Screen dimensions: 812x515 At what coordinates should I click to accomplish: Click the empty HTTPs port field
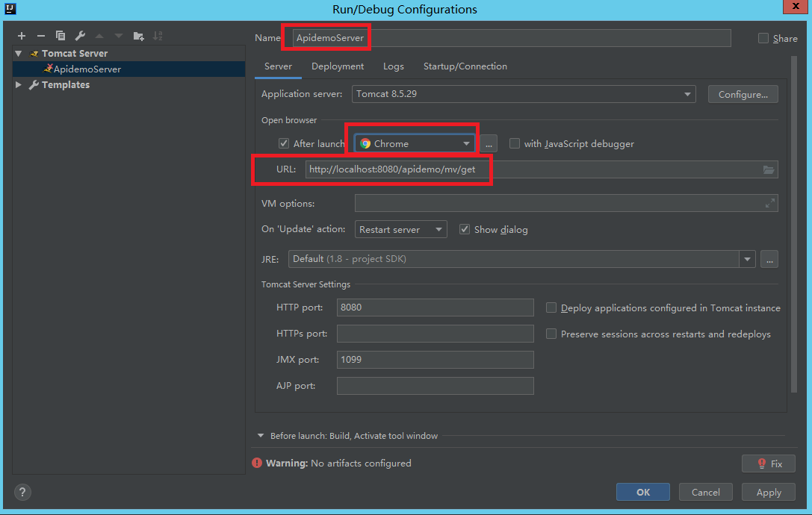[x=435, y=334]
